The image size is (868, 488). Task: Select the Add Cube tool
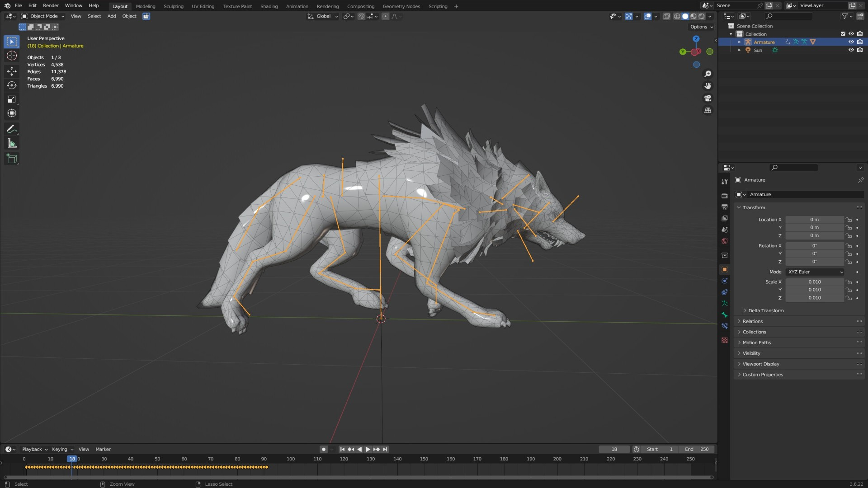(12, 159)
